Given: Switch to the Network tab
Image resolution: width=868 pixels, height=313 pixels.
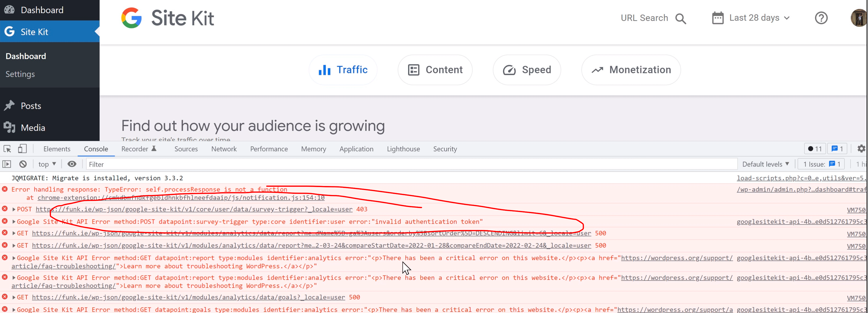Looking at the screenshot, I should tap(224, 149).
